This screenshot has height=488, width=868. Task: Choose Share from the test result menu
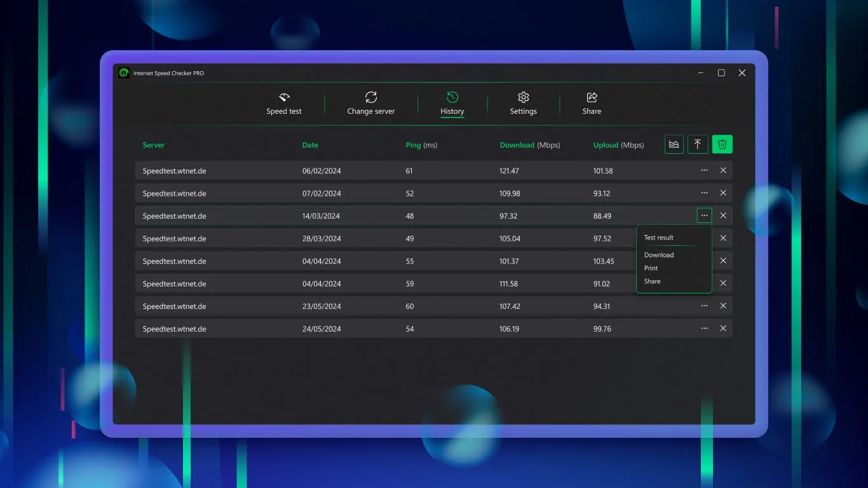pos(652,281)
